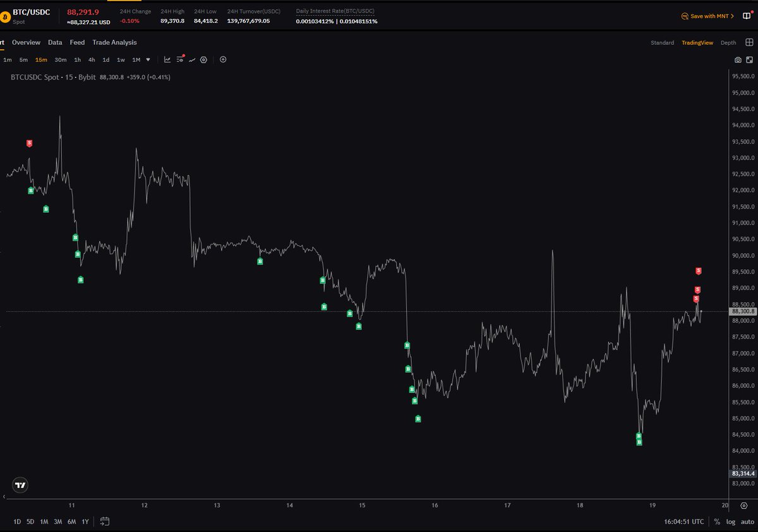758x532 pixels.
Task: Set bottom date range to 5D
Action: click(x=30, y=522)
